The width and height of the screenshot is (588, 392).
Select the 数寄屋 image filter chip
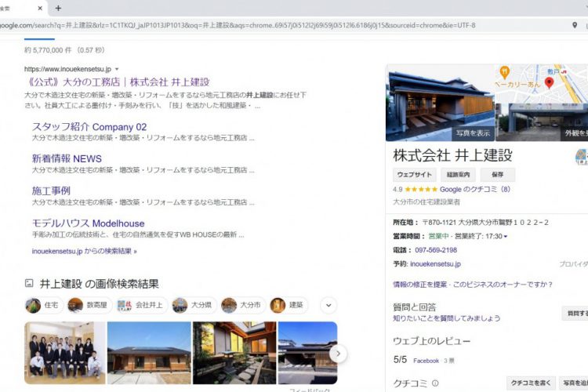(89, 305)
